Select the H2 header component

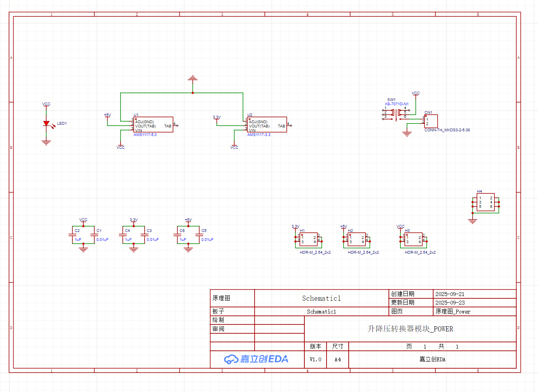point(356,239)
